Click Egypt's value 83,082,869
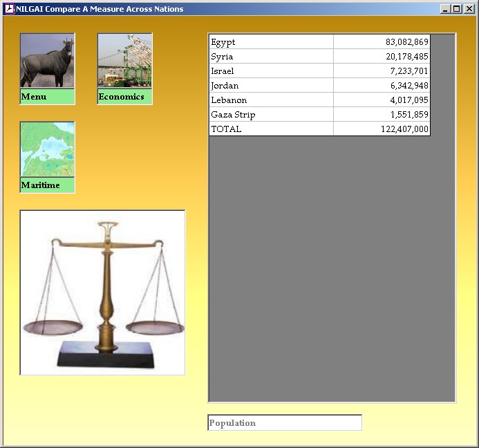 click(382, 42)
